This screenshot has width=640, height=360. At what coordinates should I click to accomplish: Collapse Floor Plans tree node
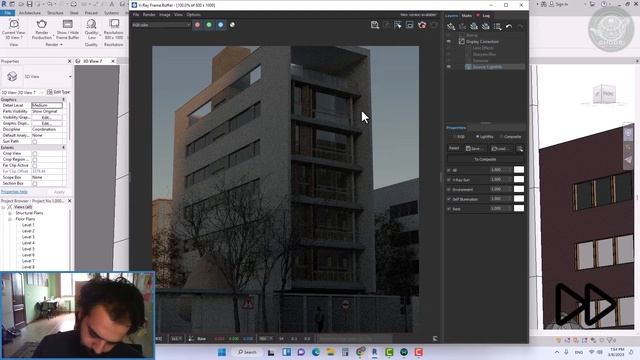[x=10, y=219]
